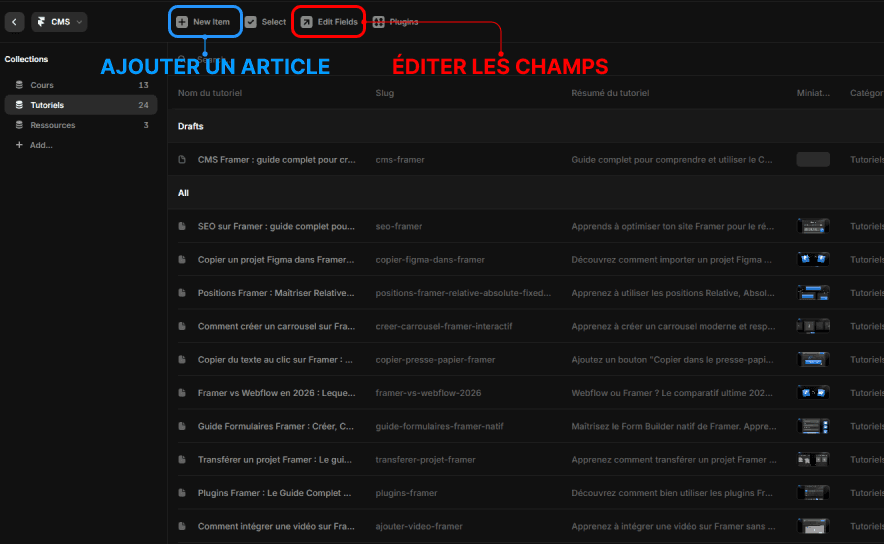Click the Tutoriels collection database icon
Screen dimensions: 884x544
[x=19, y=105]
